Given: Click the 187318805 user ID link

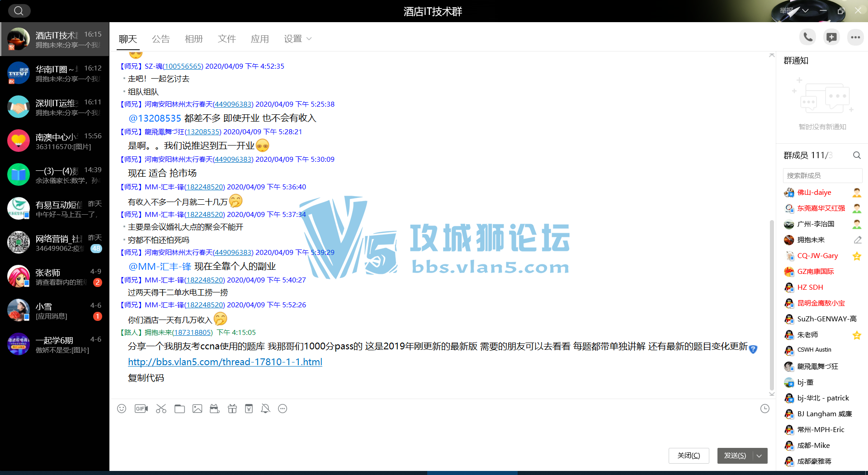Looking at the screenshot, I should coord(193,332).
